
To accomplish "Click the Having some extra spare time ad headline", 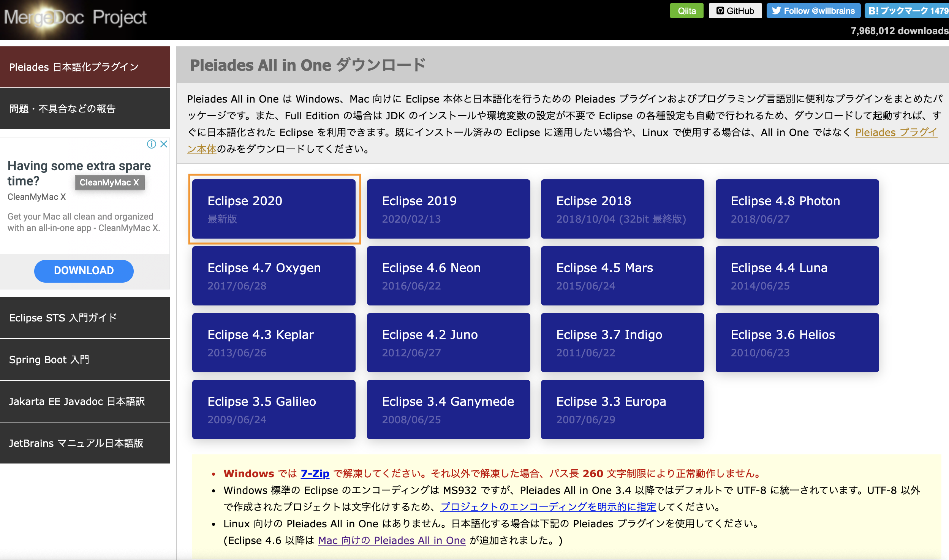I will 79,173.
